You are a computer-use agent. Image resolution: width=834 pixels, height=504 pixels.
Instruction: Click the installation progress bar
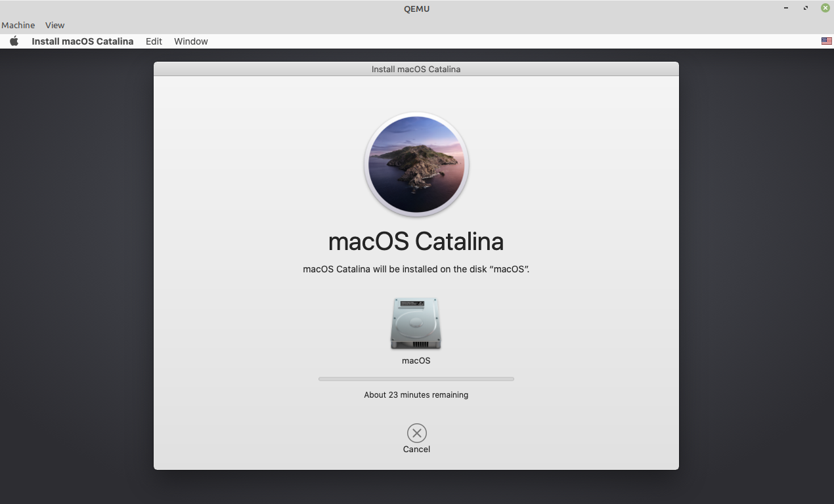pyautogui.click(x=416, y=379)
